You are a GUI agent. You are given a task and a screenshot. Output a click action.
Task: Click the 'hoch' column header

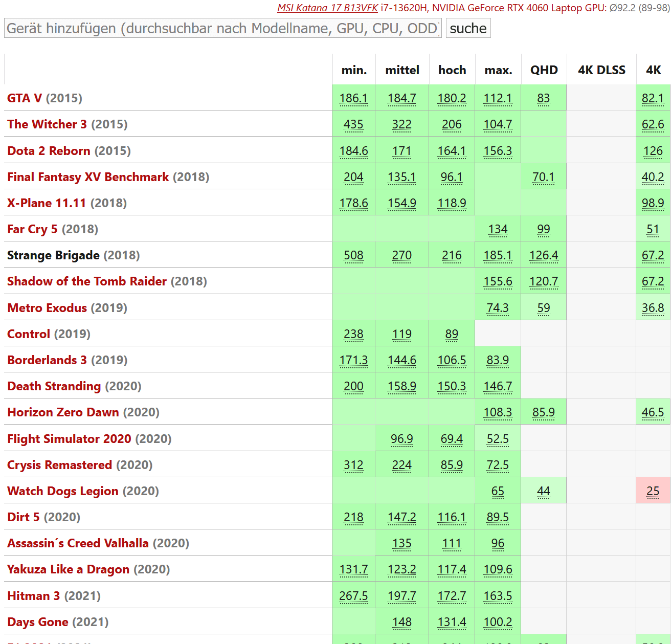coord(452,70)
